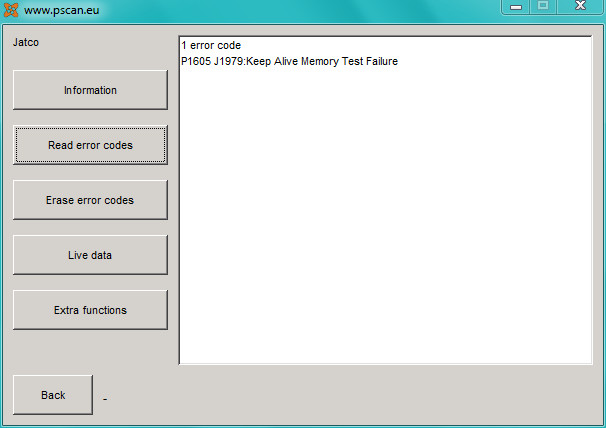Open Extra functions
This screenshot has width=606, height=428.
click(x=90, y=310)
